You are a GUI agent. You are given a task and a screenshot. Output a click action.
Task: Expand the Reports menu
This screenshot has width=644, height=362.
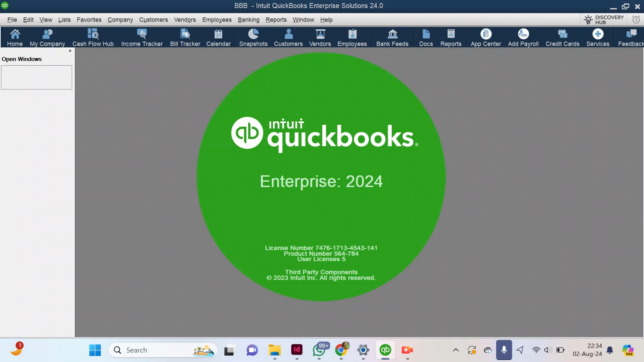(x=276, y=20)
